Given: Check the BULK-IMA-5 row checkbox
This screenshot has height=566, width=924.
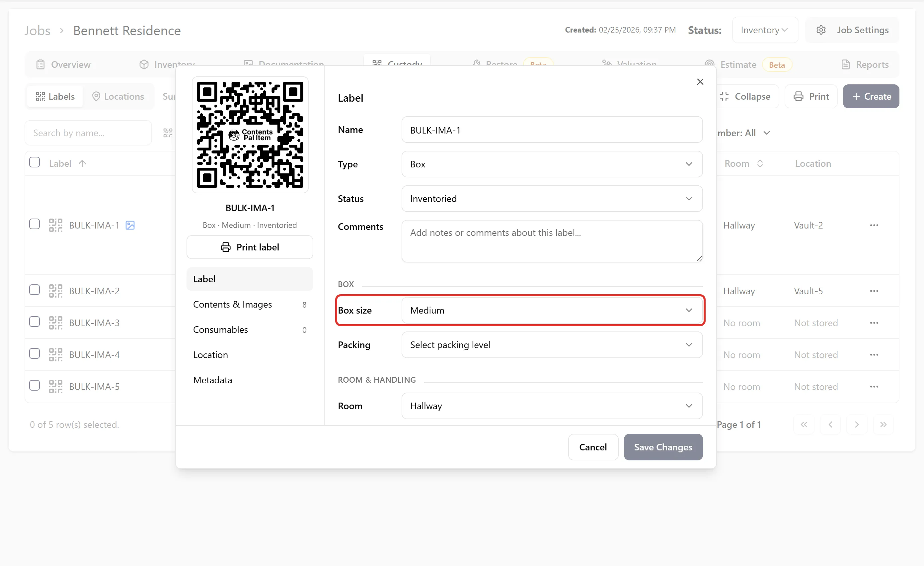Looking at the screenshot, I should click(x=35, y=385).
